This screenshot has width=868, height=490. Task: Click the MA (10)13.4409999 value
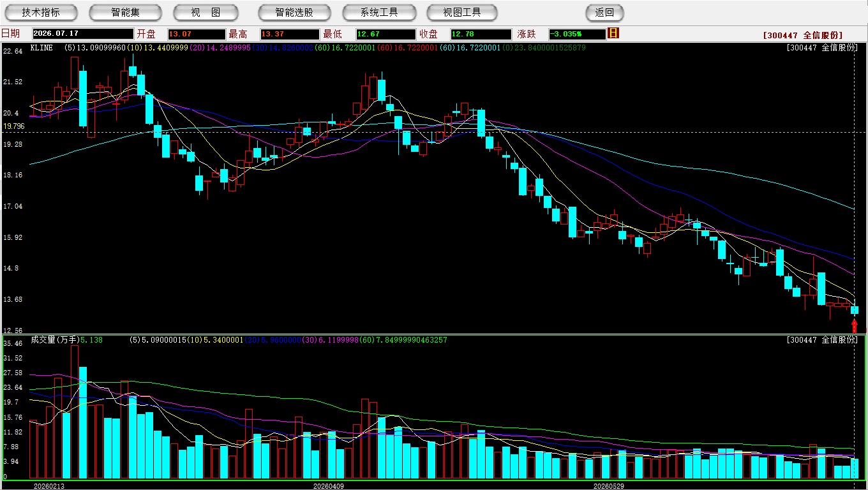click(x=157, y=48)
